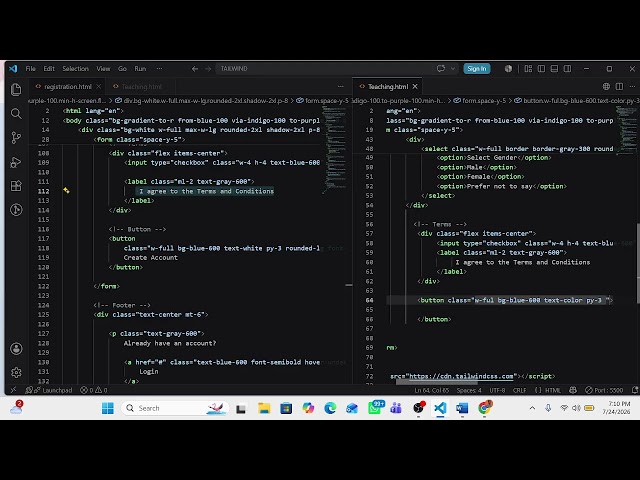The height and width of the screenshot is (480, 640).
Task: Click the taskbar Search box
Action: tap(175, 408)
